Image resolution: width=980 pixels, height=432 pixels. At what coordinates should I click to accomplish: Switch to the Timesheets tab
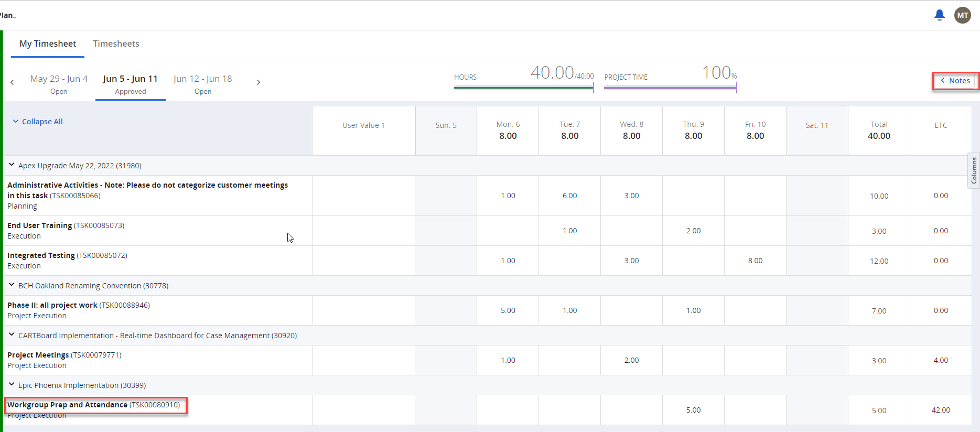[116, 44]
